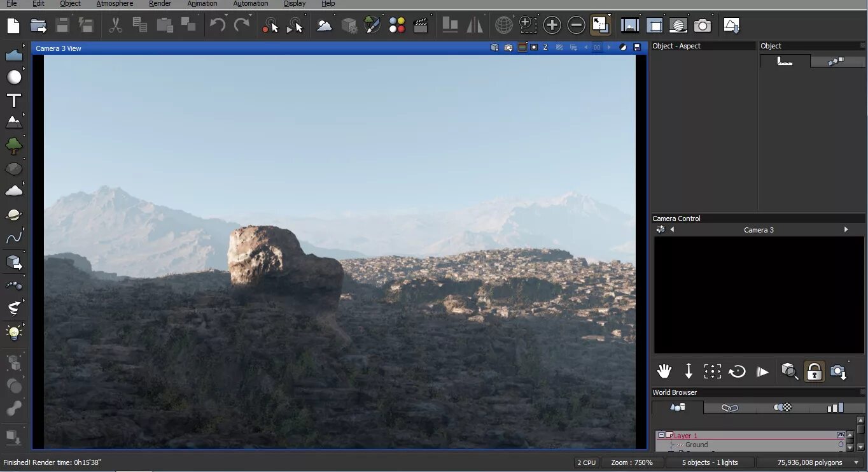Switch to World Browser Materials tab
This screenshot has height=472, width=868.
(783, 407)
